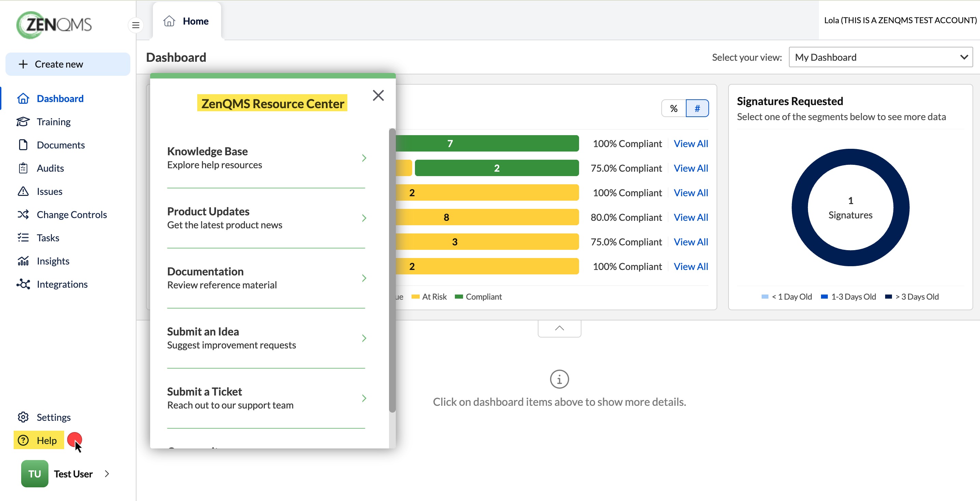Click the Documents page icon

[x=23, y=145]
